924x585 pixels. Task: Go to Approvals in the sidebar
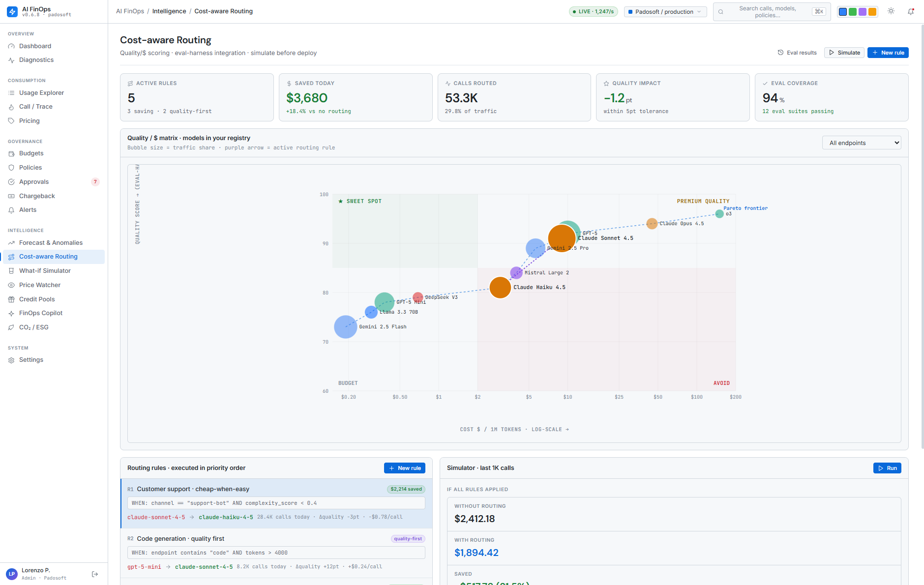point(54,182)
